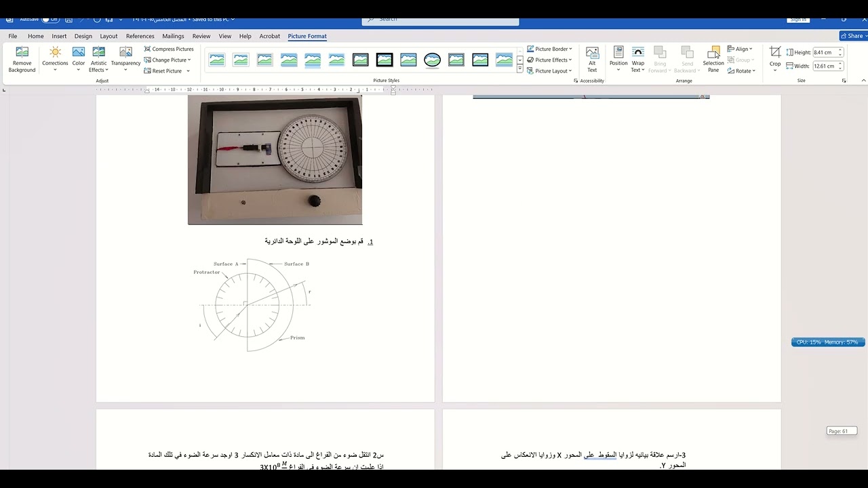The height and width of the screenshot is (488, 868).
Task: Open the picture Color options
Action: point(79,60)
